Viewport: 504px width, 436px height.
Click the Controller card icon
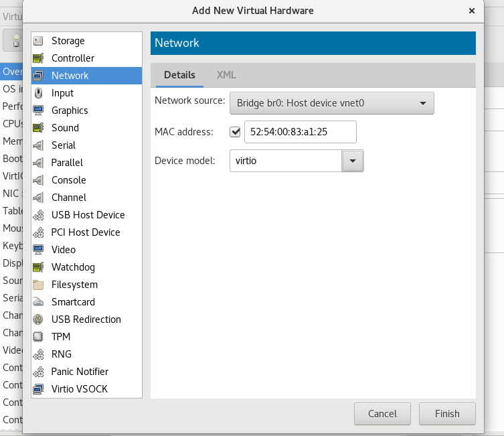[x=38, y=58]
